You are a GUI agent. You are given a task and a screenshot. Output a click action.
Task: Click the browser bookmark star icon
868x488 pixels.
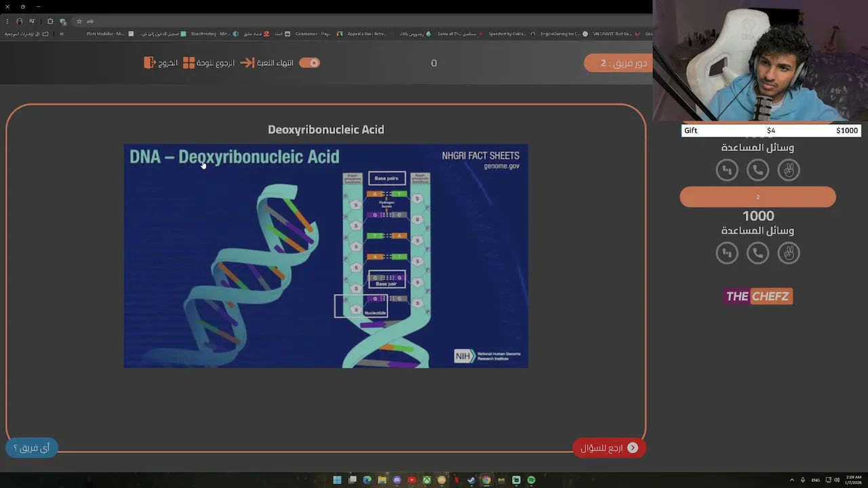point(79,21)
